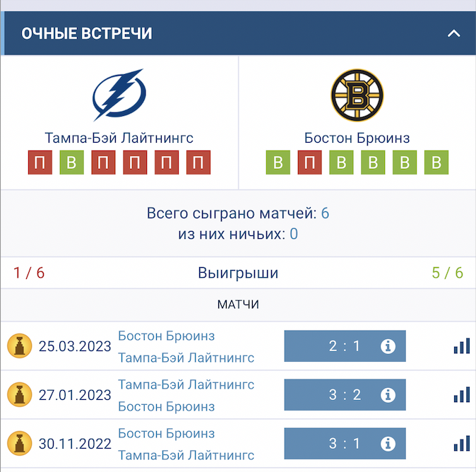Open info for the 25.03.2023 match
The image size is (476, 472).
point(388,346)
